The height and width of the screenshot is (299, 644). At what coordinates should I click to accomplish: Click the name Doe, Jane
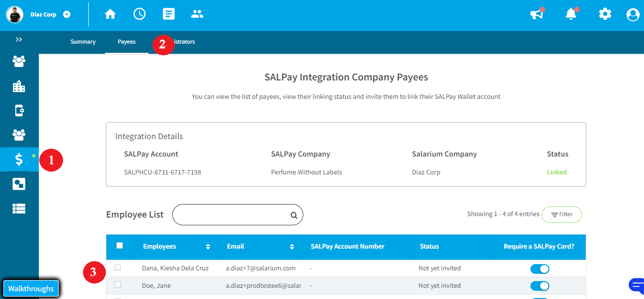click(156, 285)
